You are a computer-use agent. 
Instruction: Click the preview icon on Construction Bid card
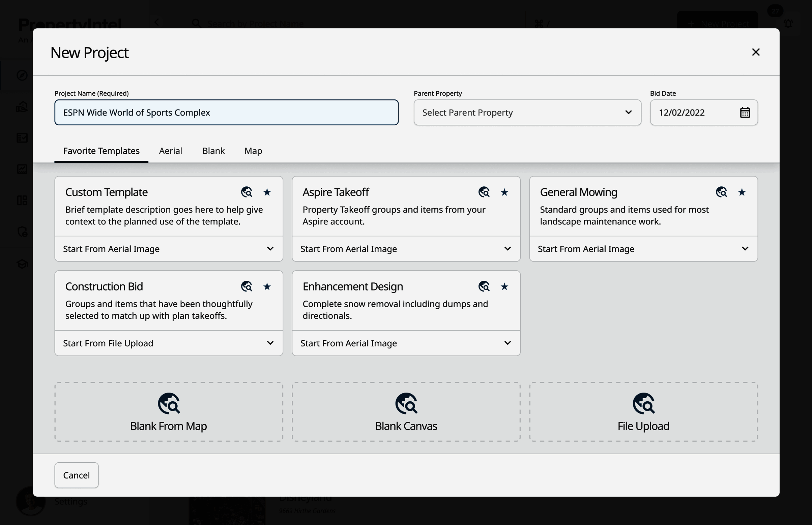pos(246,286)
